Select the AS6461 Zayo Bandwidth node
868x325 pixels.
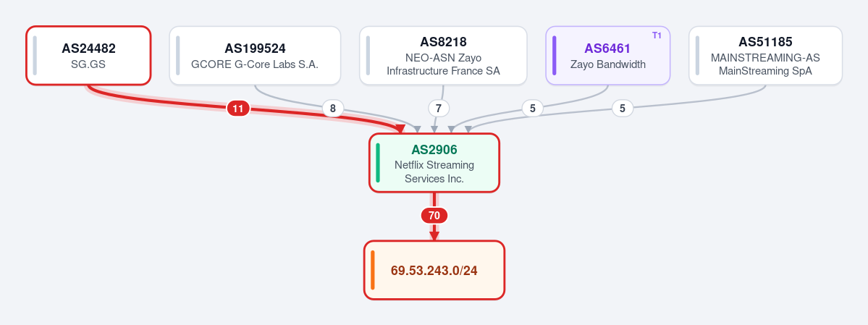point(608,55)
